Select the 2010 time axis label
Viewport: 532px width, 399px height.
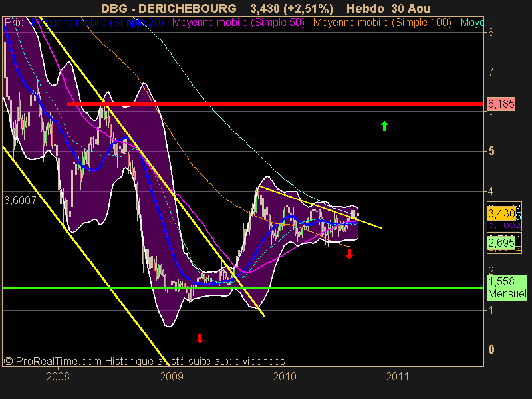coord(285,376)
